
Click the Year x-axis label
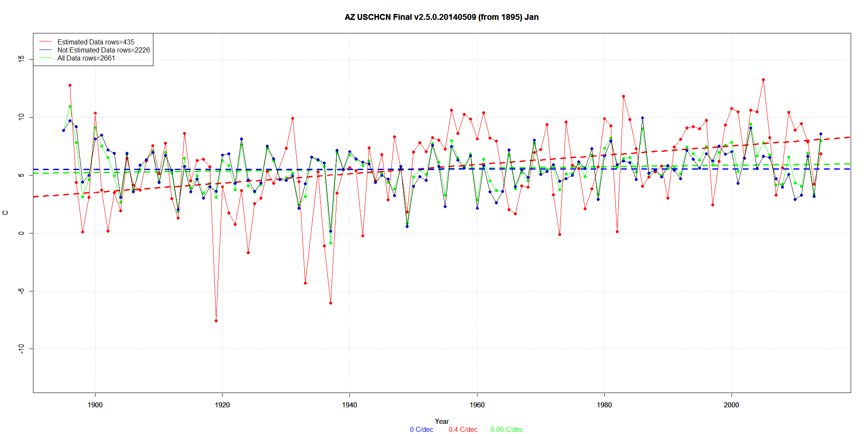point(442,421)
